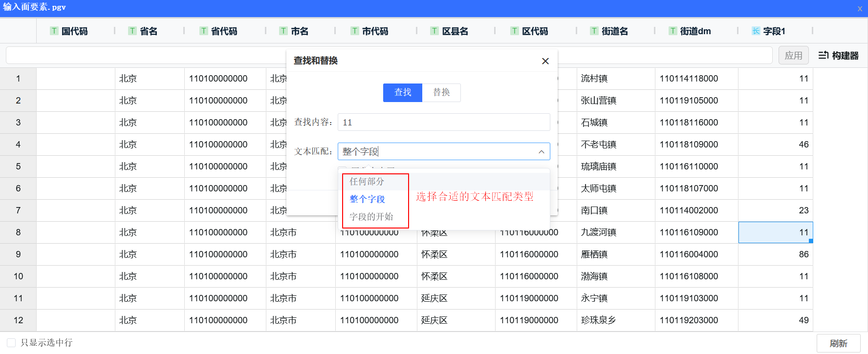
Task: Choose 任何部分 from the match list
Action: (x=367, y=182)
